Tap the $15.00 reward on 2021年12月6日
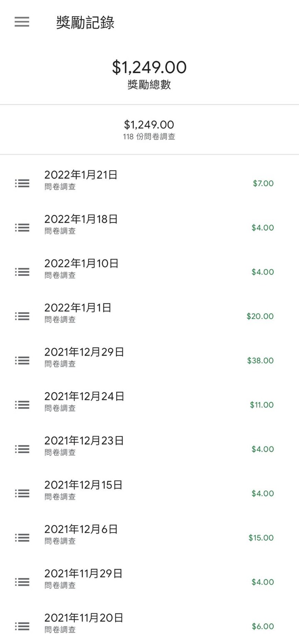The width and height of the screenshot is (299, 644). coord(261,538)
